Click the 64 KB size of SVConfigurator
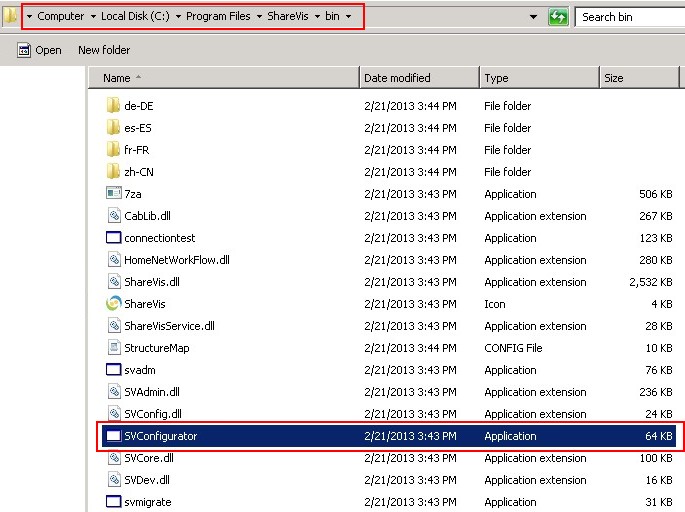 point(658,436)
